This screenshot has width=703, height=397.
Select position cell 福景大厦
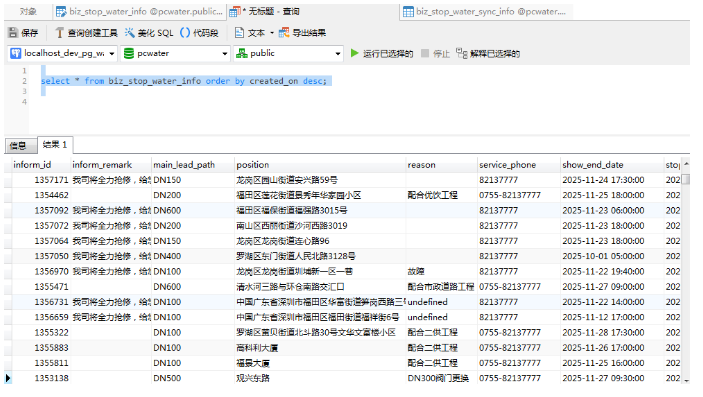(x=320, y=363)
